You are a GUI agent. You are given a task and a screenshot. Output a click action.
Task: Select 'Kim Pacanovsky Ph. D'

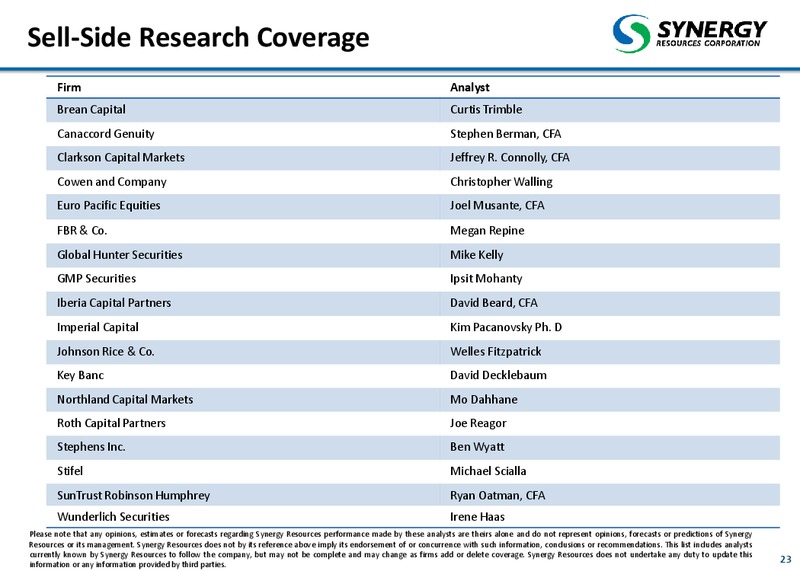[506, 327]
